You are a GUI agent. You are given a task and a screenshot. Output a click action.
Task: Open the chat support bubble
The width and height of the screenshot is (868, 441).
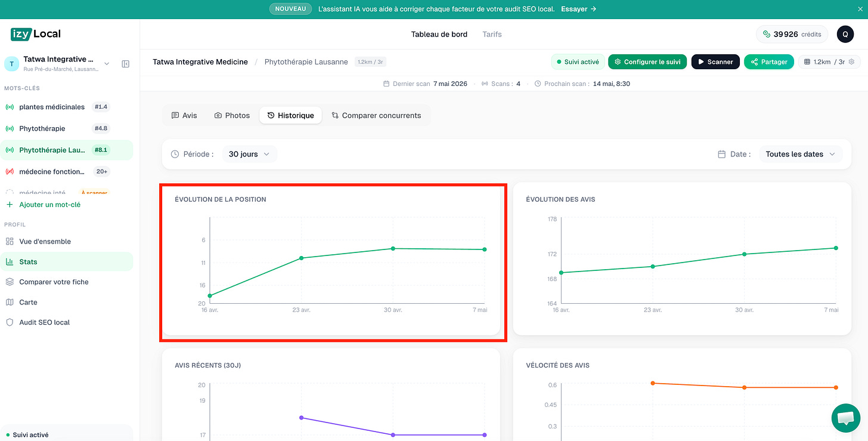tap(846, 418)
